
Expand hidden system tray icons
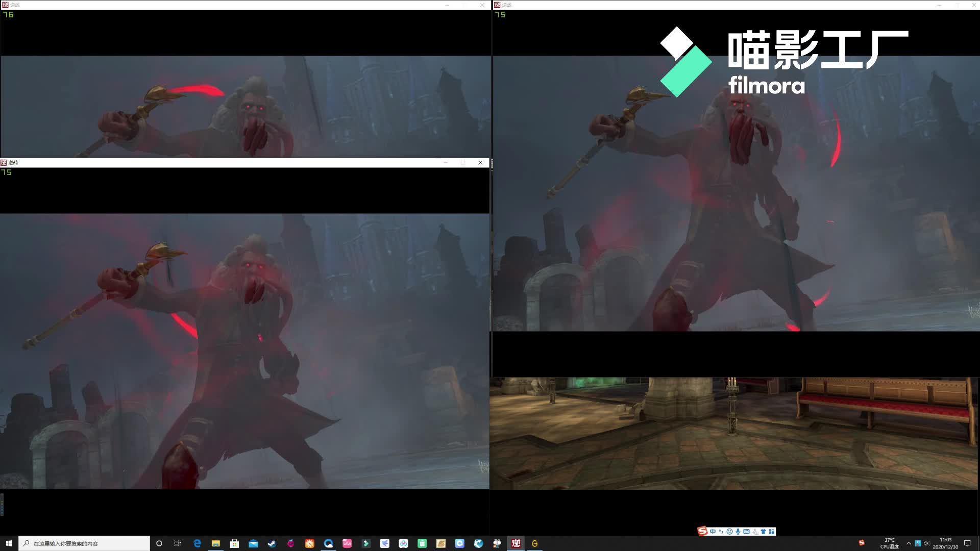pyautogui.click(x=909, y=543)
